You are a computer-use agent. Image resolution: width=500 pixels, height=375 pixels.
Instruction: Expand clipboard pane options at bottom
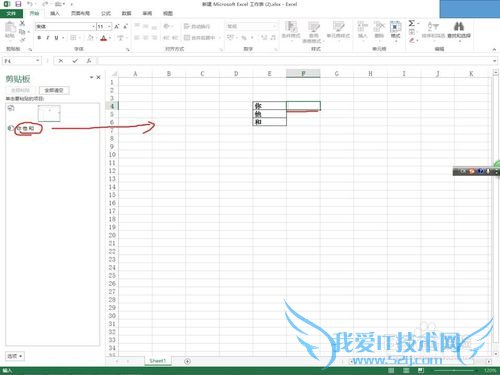click(x=15, y=356)
